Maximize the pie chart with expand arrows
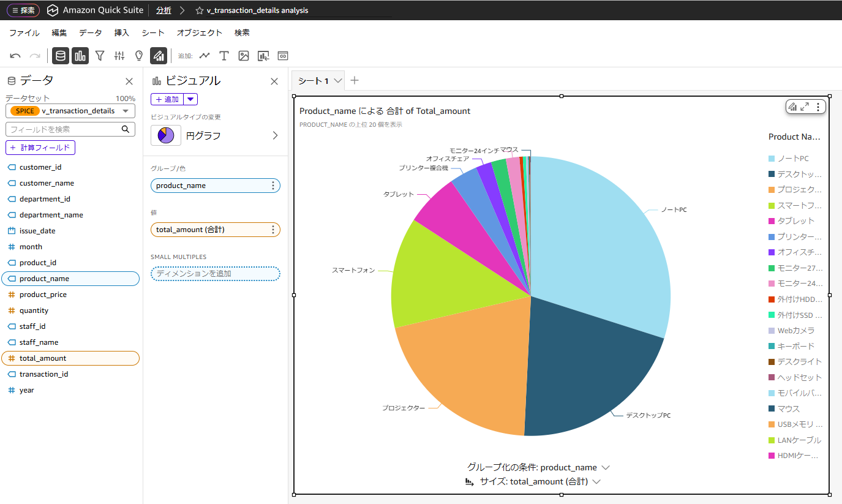The width and height of the screenshot is (842, 504). [x=805, y=107]
